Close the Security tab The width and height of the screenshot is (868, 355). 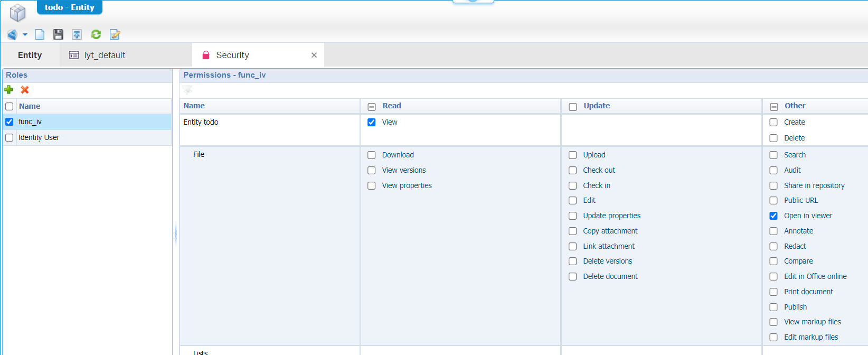[x=314, y=55]
